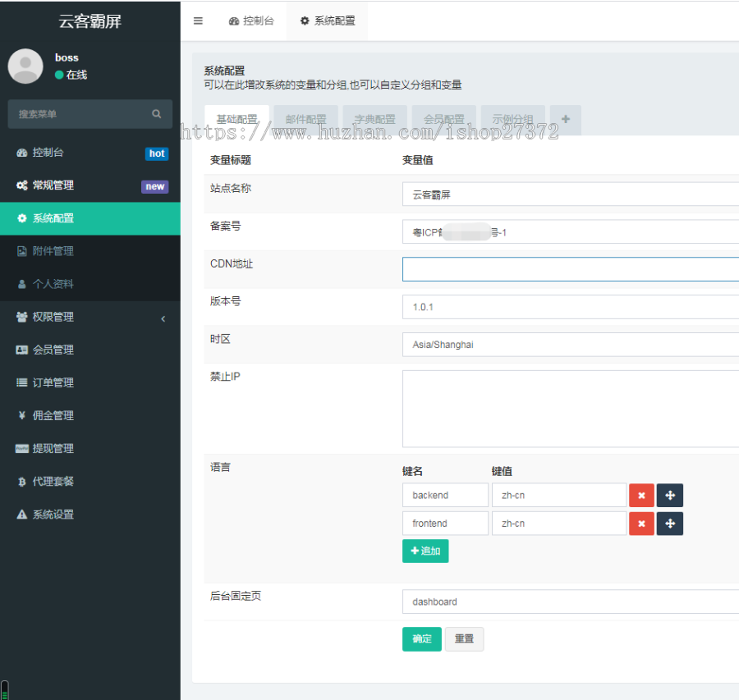Click the dashboard icon in top 控制台 tab
Viewport: 739px width, 700px height.
234,21
